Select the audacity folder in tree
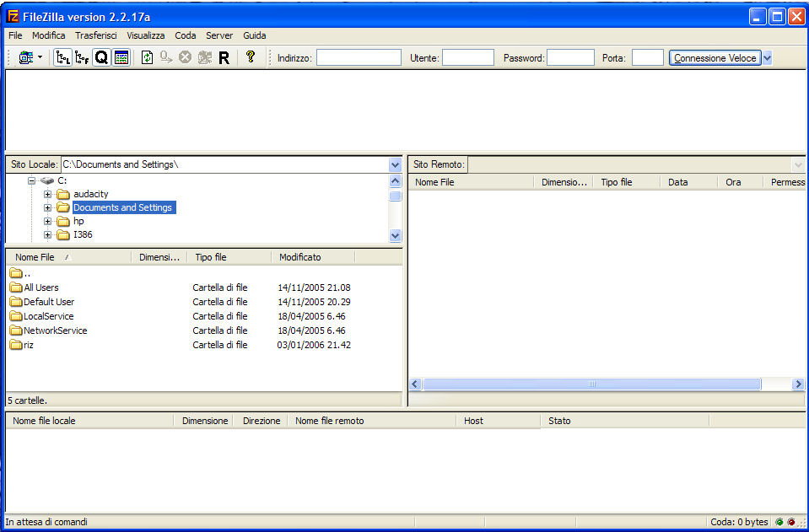The height and width of the screenshot is (532, 809). (x=91, y=195)
